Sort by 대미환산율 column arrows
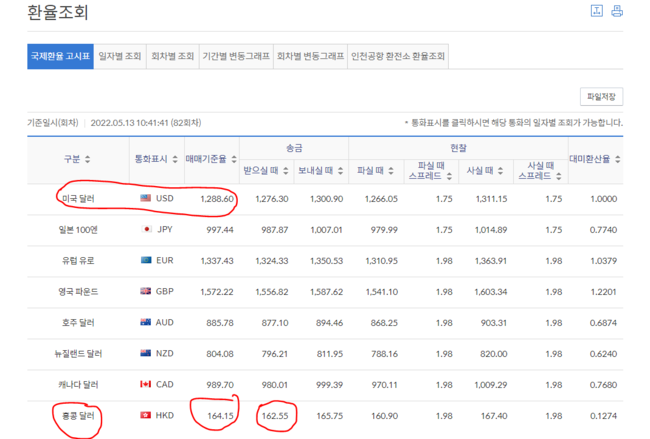 point(618,159)
